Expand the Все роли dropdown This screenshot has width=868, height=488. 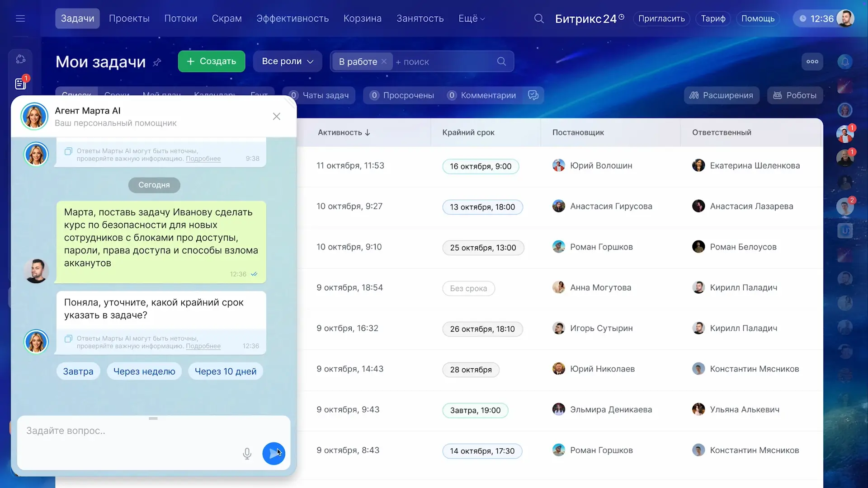[287, 61]
